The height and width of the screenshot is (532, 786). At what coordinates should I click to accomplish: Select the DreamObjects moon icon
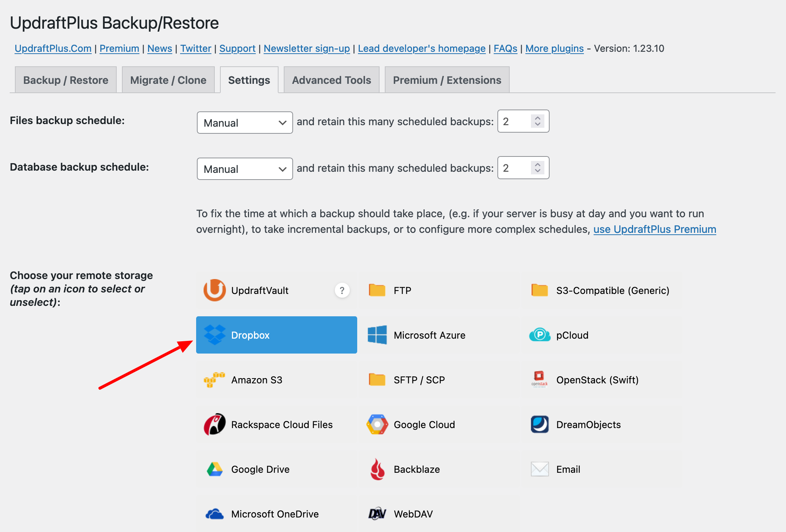540,424
